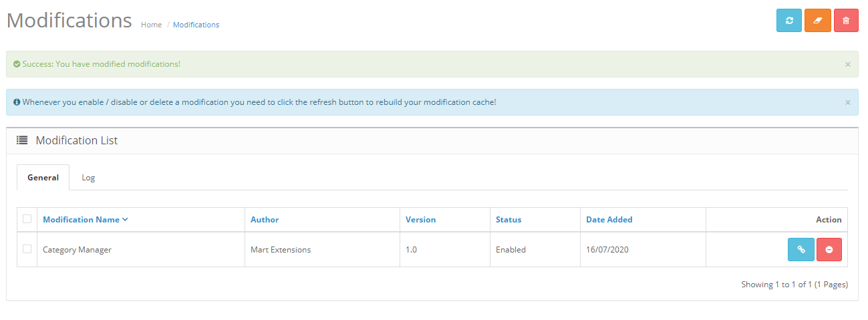The image size is (868, 320).
Task: Click the list icon beside Modification List
Action: click(x=22, y=141)
